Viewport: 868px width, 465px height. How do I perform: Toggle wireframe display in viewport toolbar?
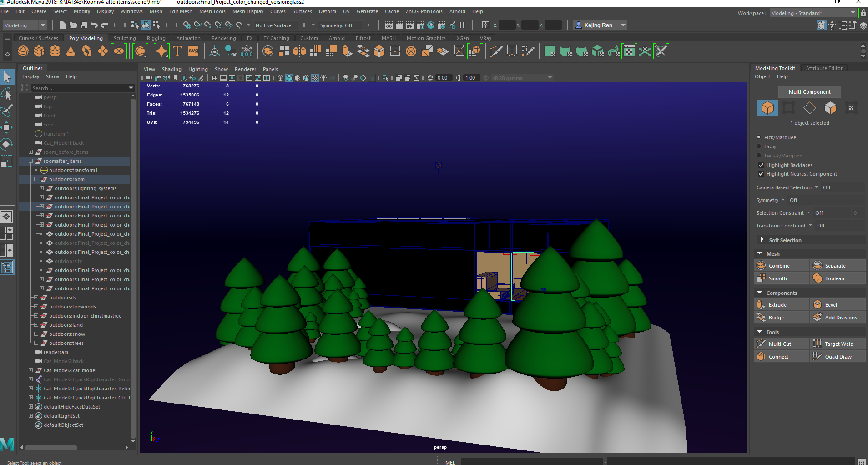click(280, 78)
